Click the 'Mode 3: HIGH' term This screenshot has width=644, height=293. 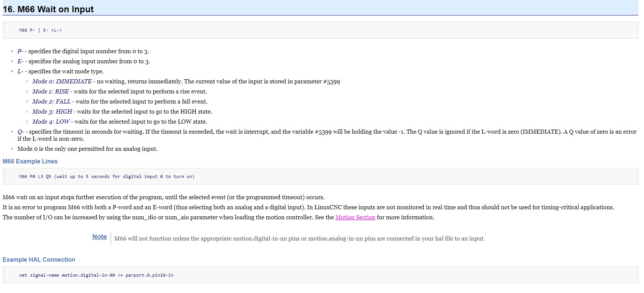[x=52, y=112]
